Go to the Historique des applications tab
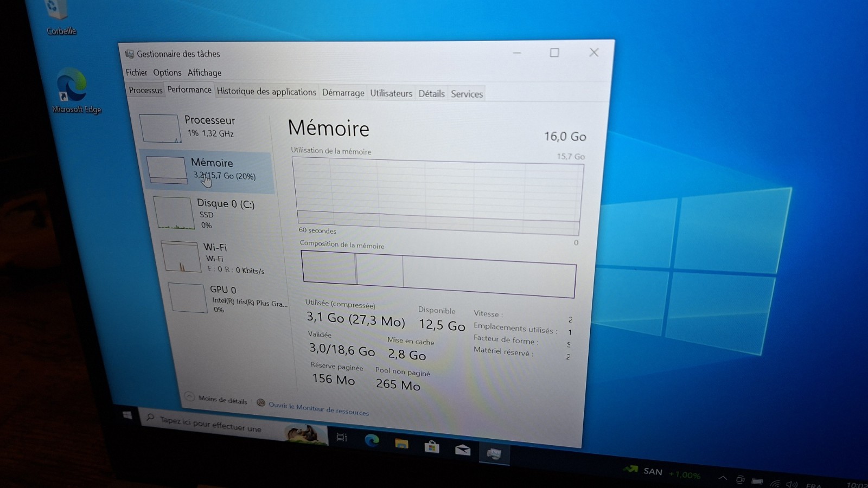The height and width of the screenshot is (488, 868). click(x=266, y=92)
